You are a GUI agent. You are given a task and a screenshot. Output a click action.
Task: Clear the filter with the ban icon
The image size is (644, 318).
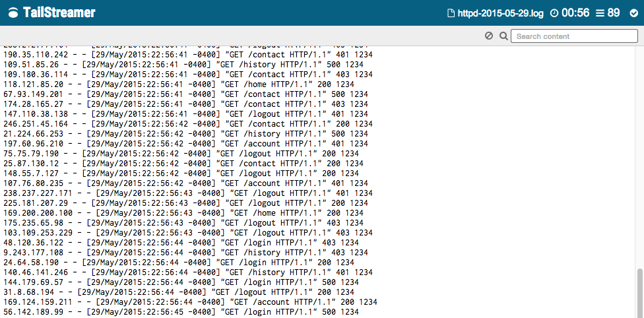[489, 36]
